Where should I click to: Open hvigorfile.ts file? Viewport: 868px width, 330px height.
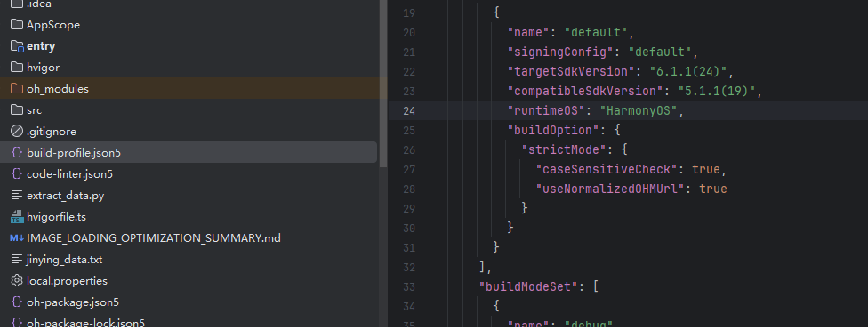[x=189, y=217]
